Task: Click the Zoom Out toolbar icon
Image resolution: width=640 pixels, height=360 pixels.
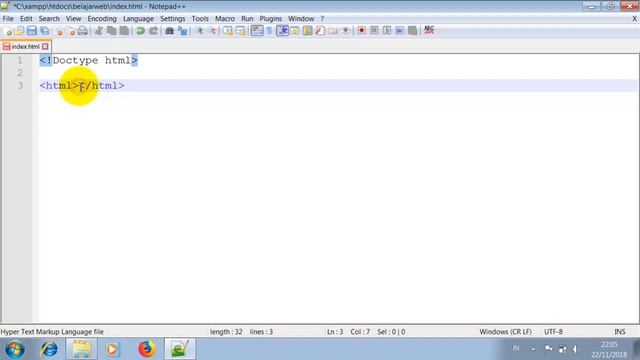Action: (x=213, y=31)
